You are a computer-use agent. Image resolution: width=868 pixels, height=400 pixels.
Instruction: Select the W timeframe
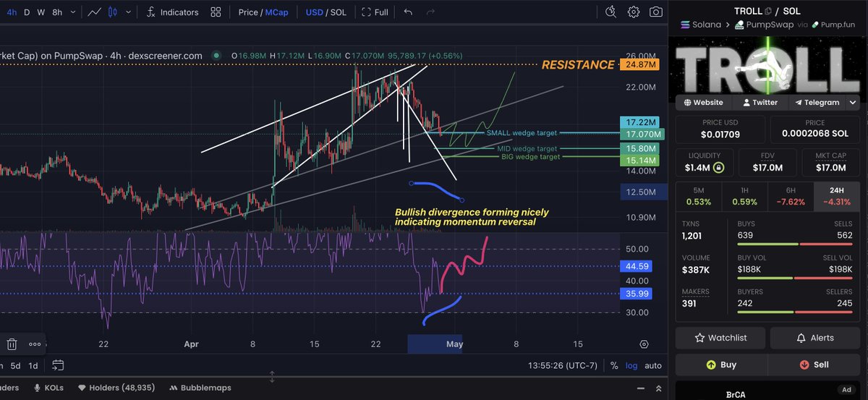click(41, 12)
